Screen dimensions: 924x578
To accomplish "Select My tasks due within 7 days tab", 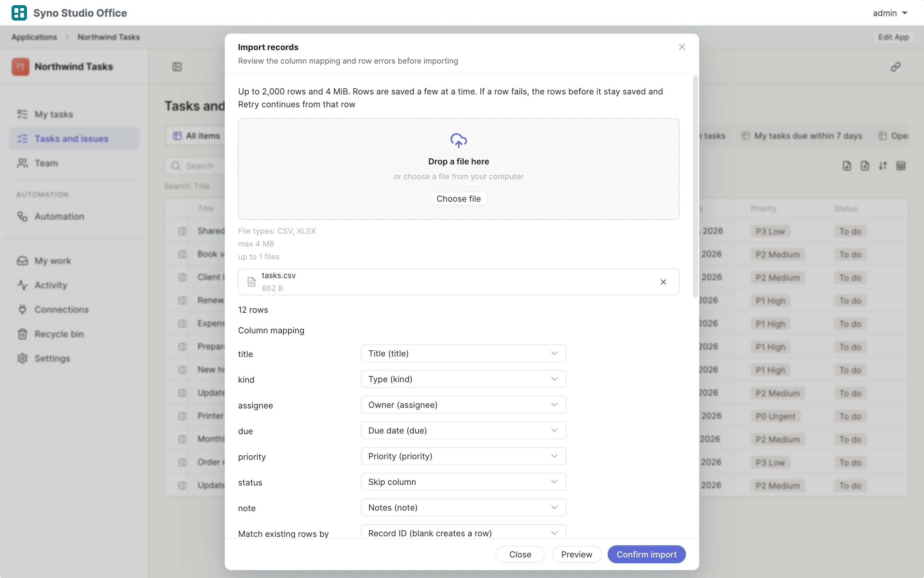I will pos(802,136).
